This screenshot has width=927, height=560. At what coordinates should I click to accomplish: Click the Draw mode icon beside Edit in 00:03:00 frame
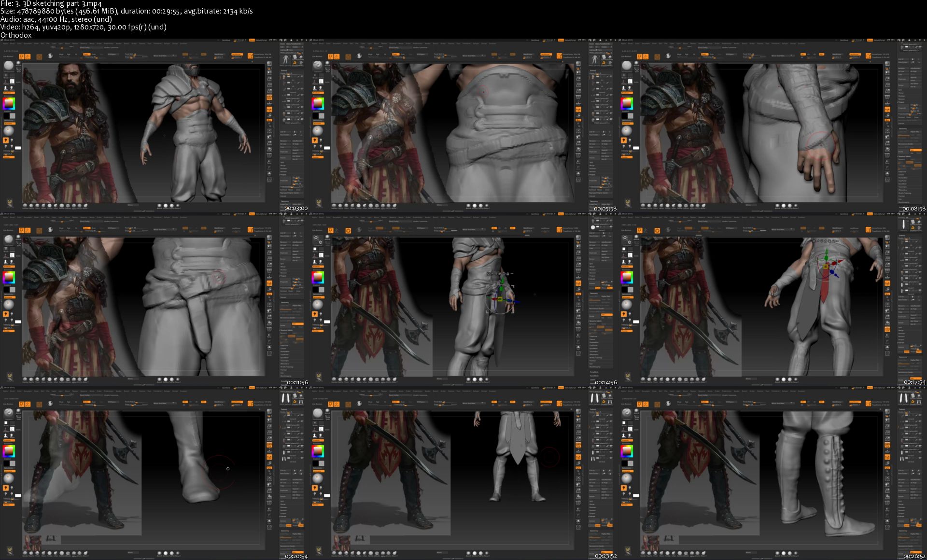pyautogui.click(x=28, y=56)
